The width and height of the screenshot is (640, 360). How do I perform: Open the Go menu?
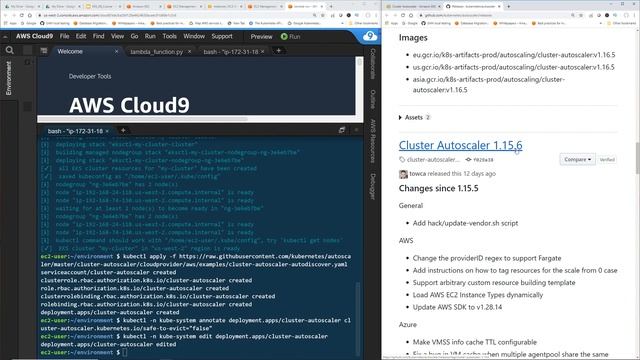[x=134, y=36]
